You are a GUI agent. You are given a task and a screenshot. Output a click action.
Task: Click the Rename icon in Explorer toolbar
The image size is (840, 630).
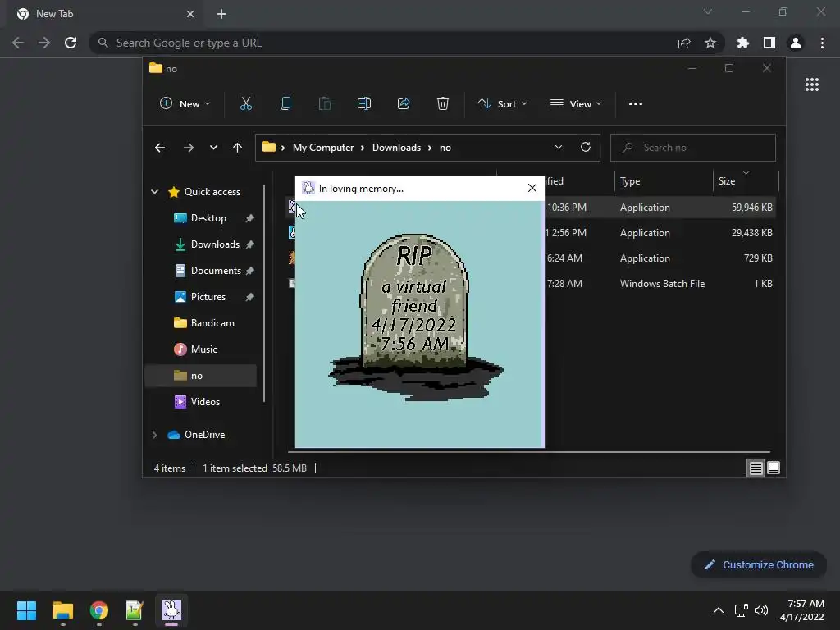point(364,103)
